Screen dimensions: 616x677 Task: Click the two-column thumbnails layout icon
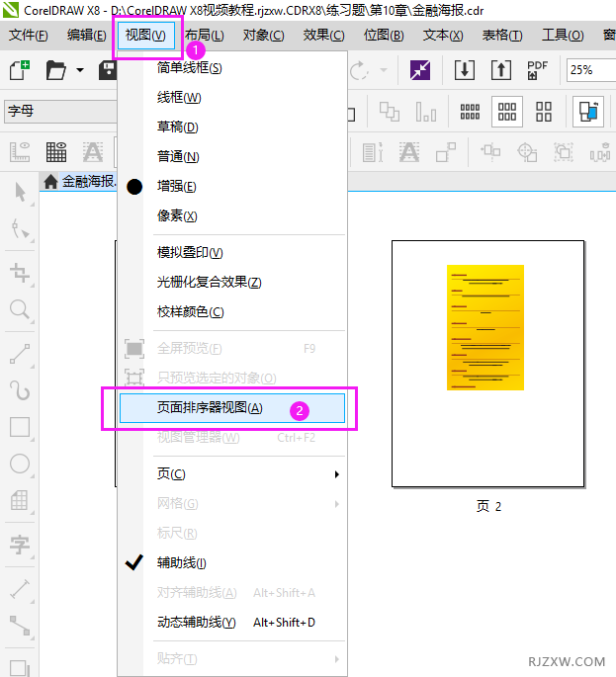coord(544,112)
